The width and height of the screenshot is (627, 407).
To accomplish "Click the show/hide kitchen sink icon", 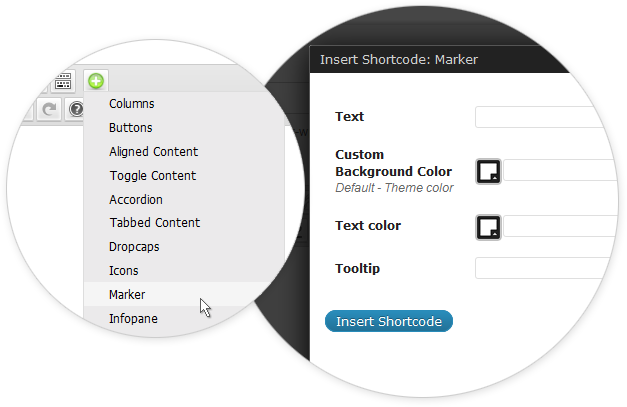I will point(62,81).
